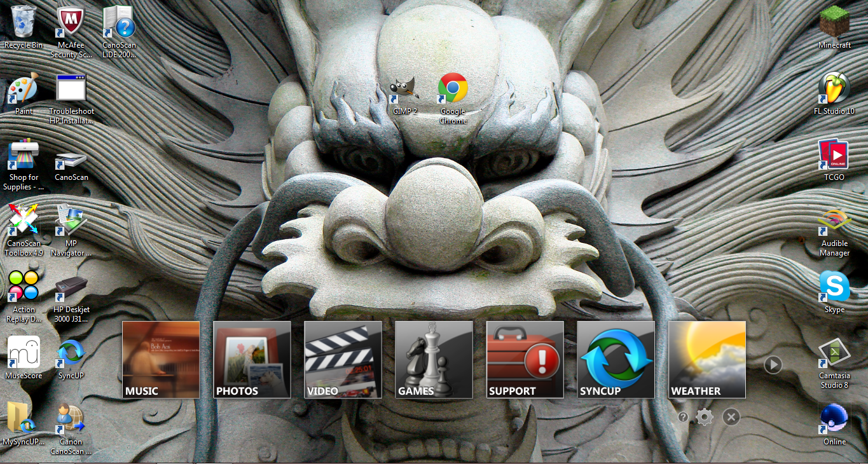Click the Games chess tile
Screen dimensions: 868x464
pos(434,360)
